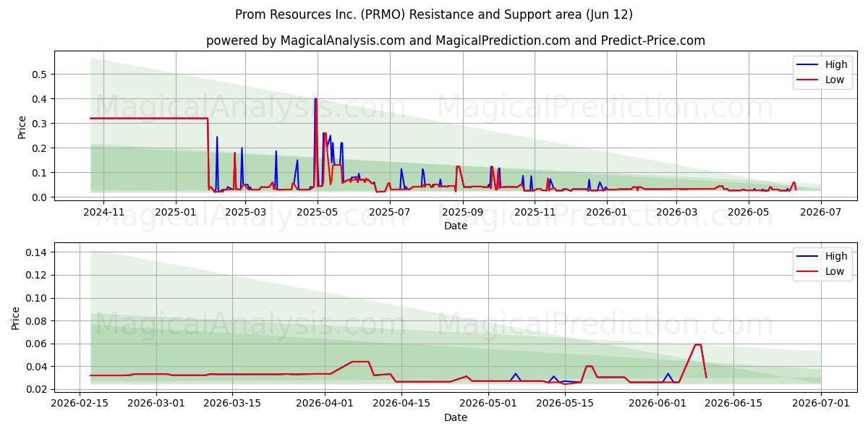Click the '0.14' y-axis label on the bottom chart
Viewport: 868px width, 434px height.
pos(37,252)
